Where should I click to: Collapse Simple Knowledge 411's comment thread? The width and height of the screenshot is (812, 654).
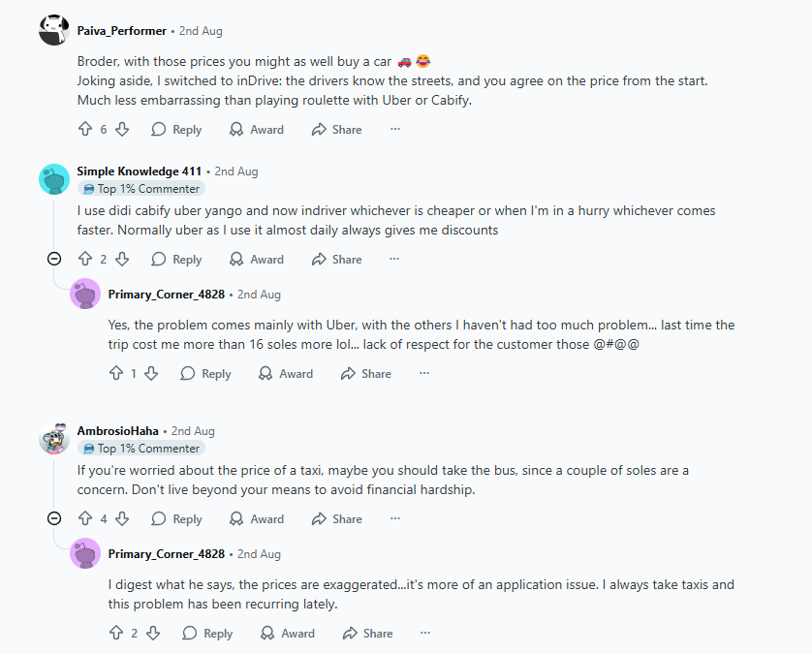pos(54,259)
